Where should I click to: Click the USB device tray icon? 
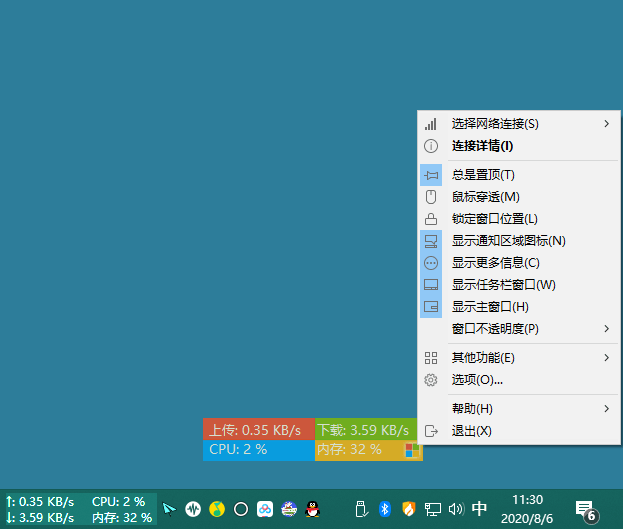(x=359, y=508)
